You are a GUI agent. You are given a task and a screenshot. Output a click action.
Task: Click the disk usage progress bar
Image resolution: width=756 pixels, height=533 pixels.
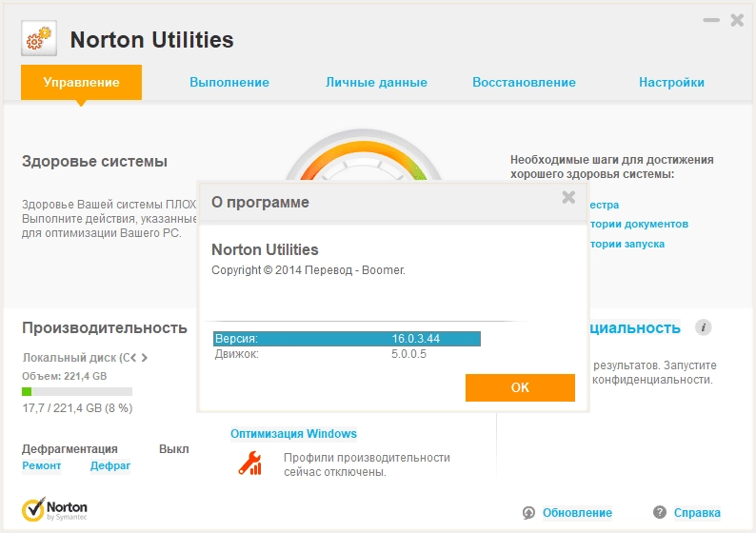tap(77, 391)
